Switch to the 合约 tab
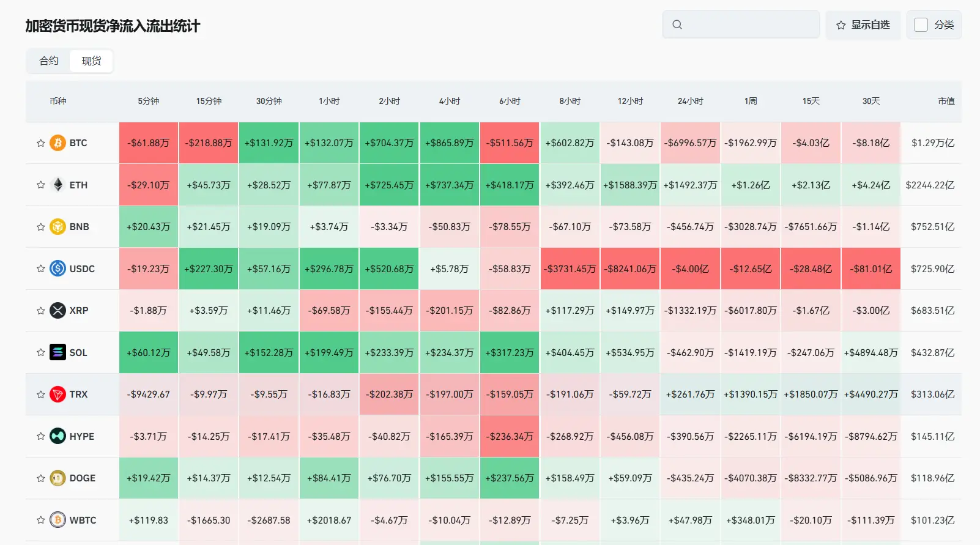Screen dimensions: 980x545 click(x=49, y=61)
